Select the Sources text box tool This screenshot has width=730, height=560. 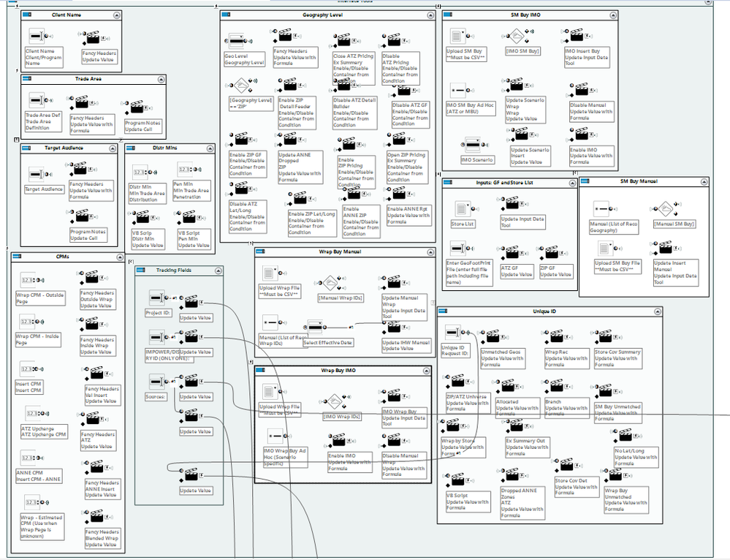(x=156, y=381)
